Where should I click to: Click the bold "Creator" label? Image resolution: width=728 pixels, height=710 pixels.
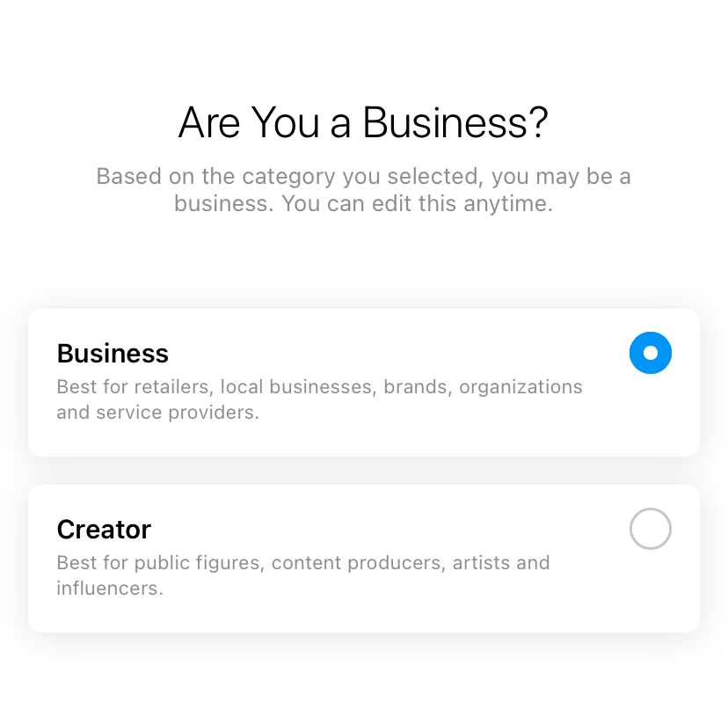[x=104, y=530]
